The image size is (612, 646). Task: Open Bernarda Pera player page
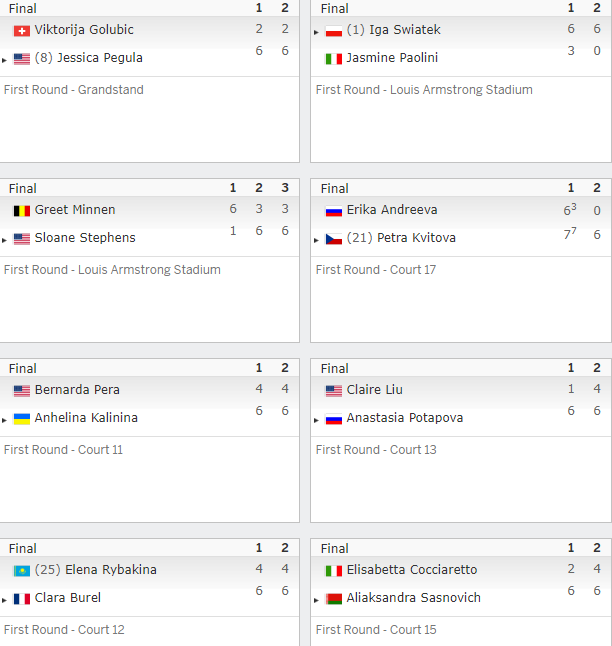click(x=77, y=390)
